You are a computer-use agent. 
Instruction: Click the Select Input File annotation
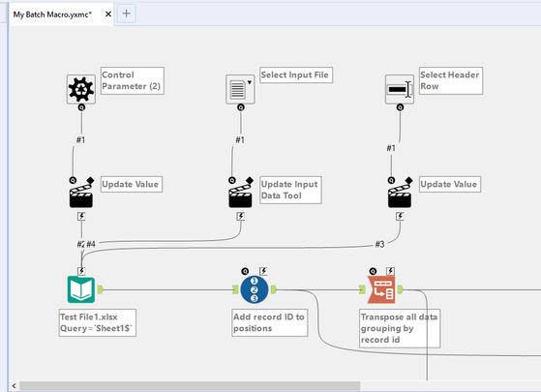coord(296,75)
